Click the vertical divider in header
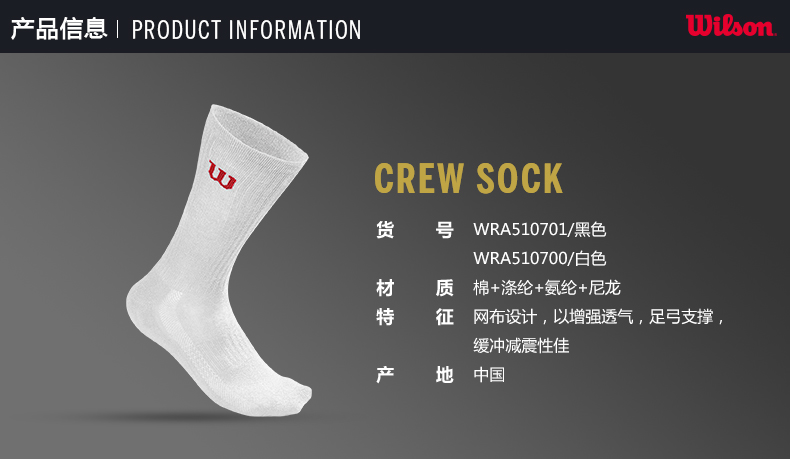 coord(117,29)
